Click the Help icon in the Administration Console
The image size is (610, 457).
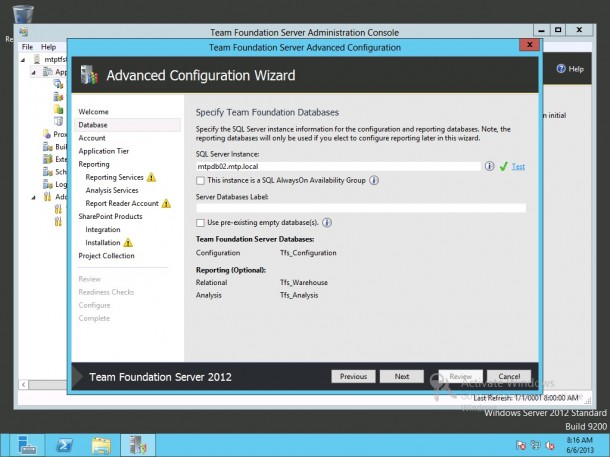[x=561, y=69]
